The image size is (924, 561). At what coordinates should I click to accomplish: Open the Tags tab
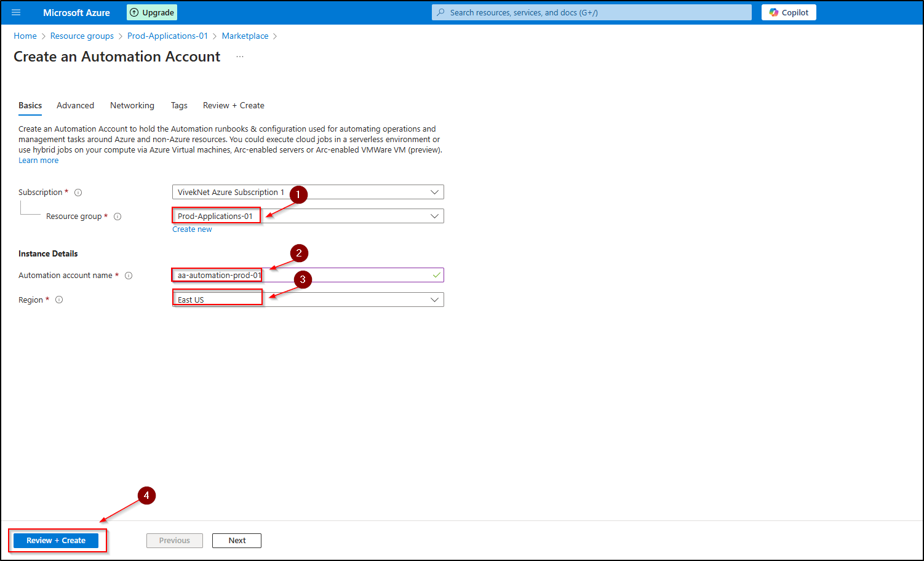pyautogui.click(x=179, y=106)
